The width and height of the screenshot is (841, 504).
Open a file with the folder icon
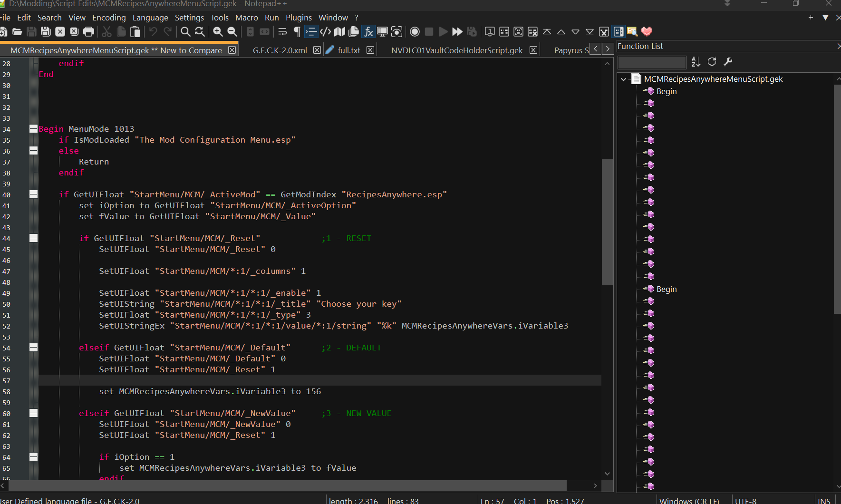point(17,32)
